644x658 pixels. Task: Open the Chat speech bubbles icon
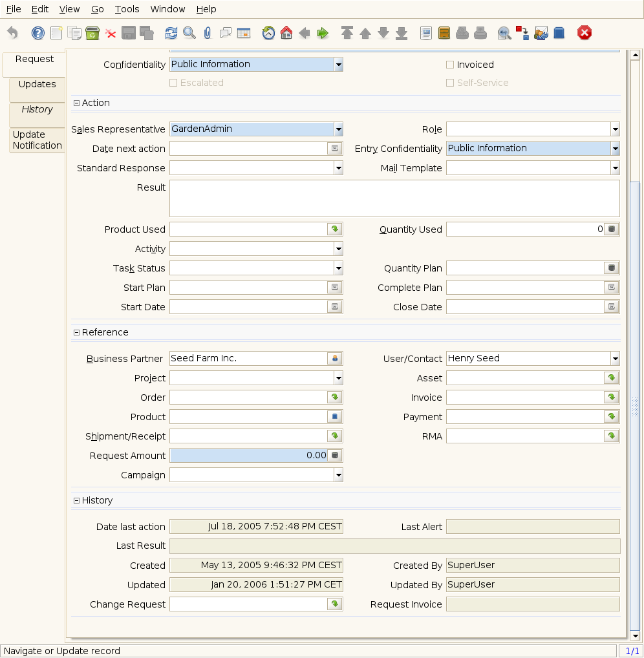coord(226,33)
